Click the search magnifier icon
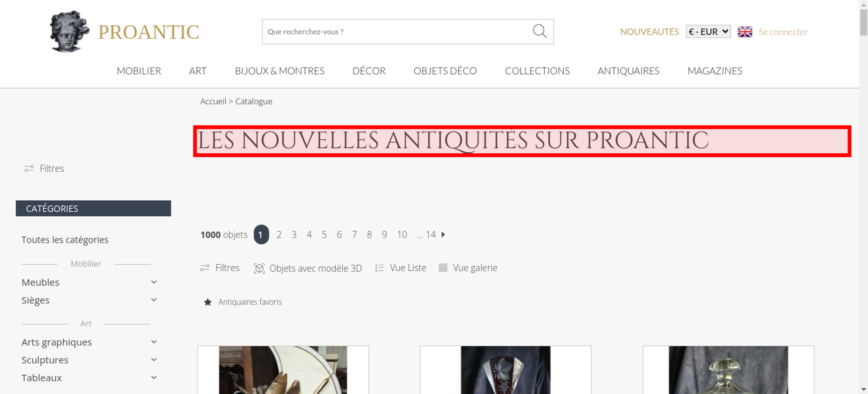The width and height of the screenshot is (868, 394). pos(539,31)
